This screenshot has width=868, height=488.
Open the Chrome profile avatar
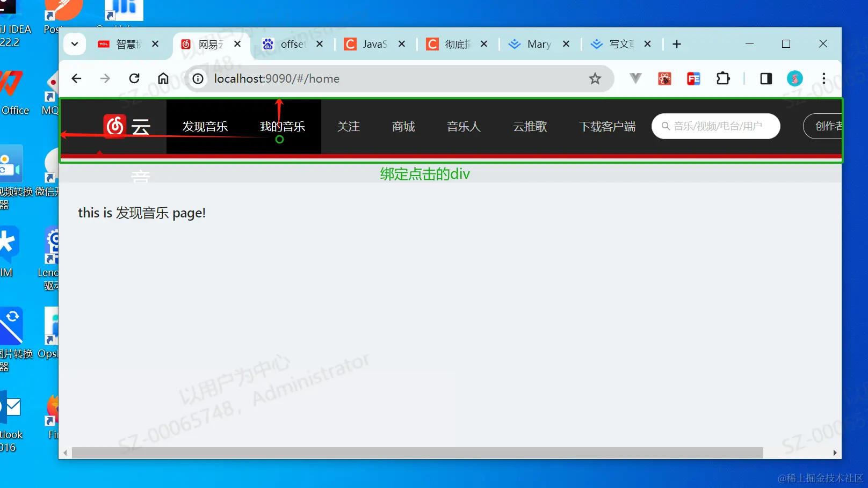click(795, 79)
